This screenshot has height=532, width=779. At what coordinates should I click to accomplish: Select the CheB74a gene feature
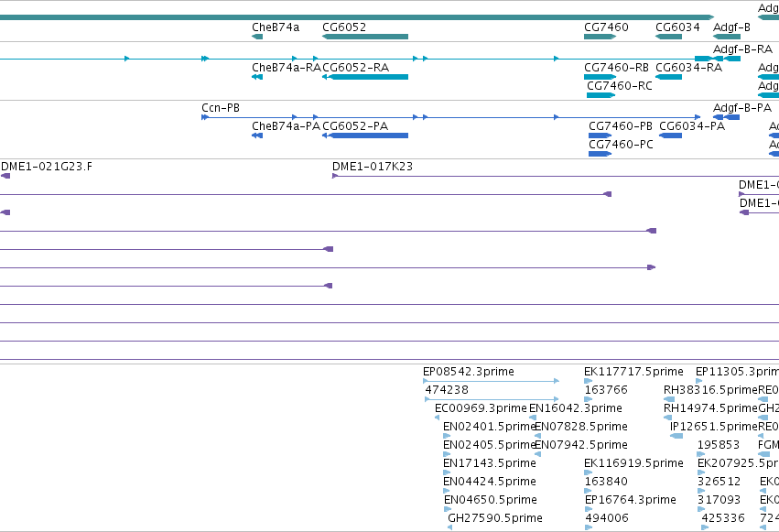(257, 37)
